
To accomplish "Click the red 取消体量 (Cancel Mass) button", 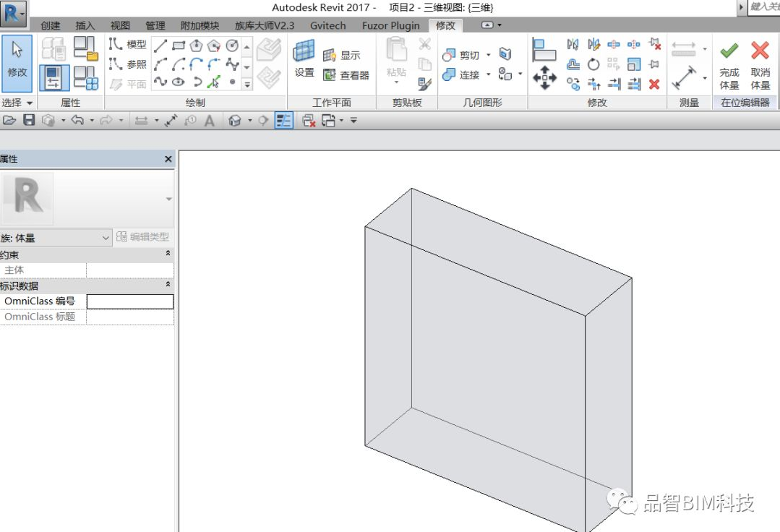I will pyautogui.click(x=760, y=51).
